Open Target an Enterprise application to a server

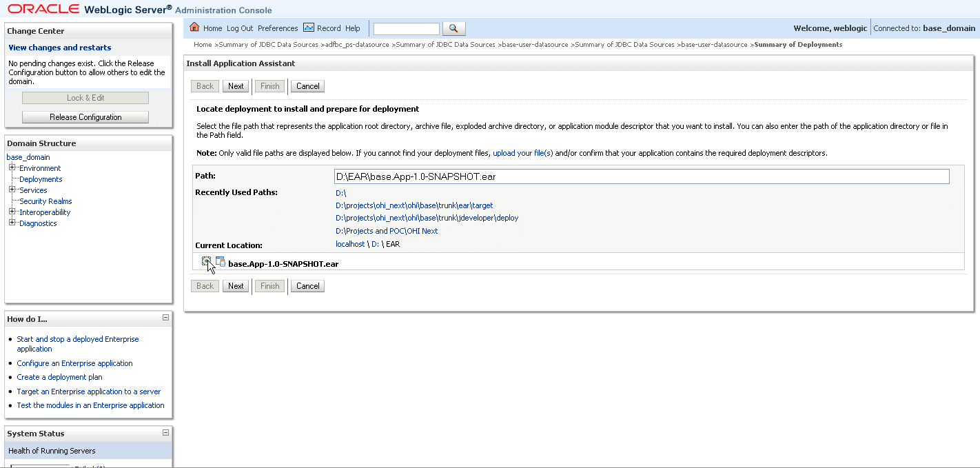[88, 391]
